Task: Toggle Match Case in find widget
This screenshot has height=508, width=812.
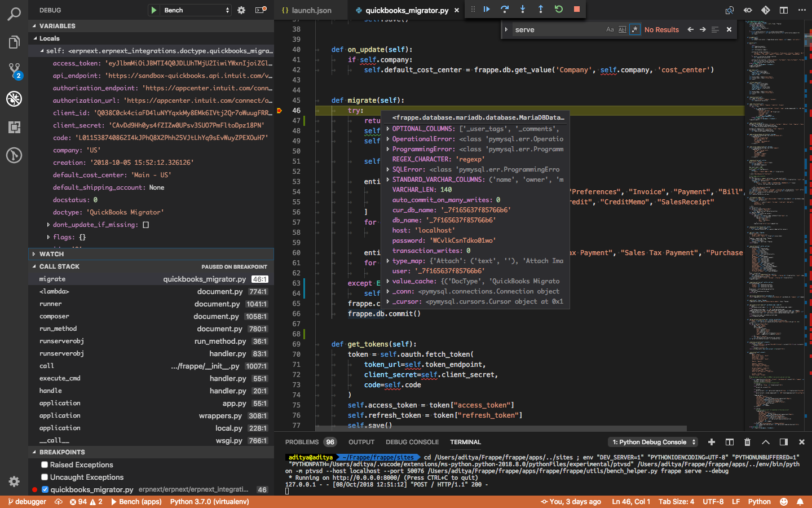Action: (610, 29)
